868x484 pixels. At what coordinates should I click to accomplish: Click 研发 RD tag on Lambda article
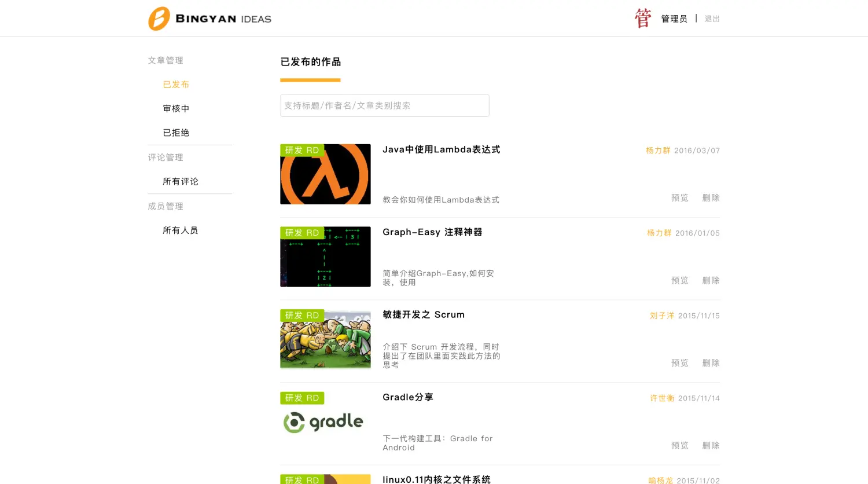[x=302, y=151]
